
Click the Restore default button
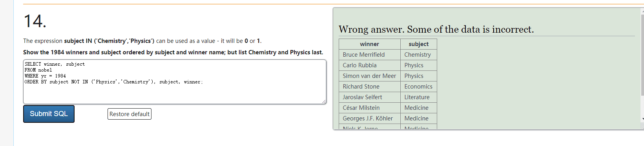(130, 114)
